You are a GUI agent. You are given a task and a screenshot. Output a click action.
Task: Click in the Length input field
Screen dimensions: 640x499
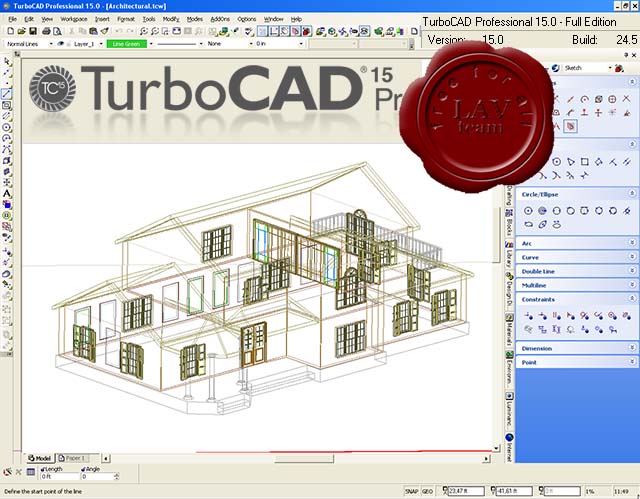59,477
